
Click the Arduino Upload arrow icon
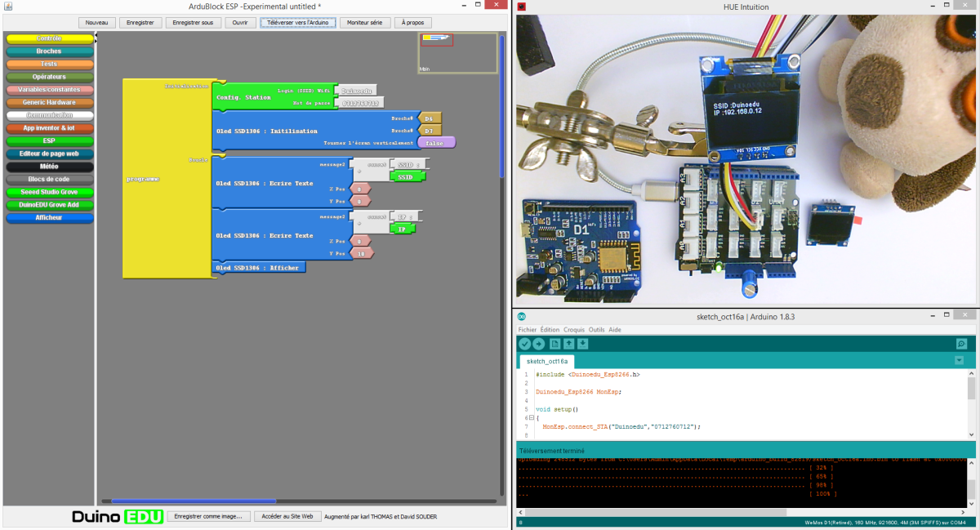pyautogui.click(x=539, y=344)
